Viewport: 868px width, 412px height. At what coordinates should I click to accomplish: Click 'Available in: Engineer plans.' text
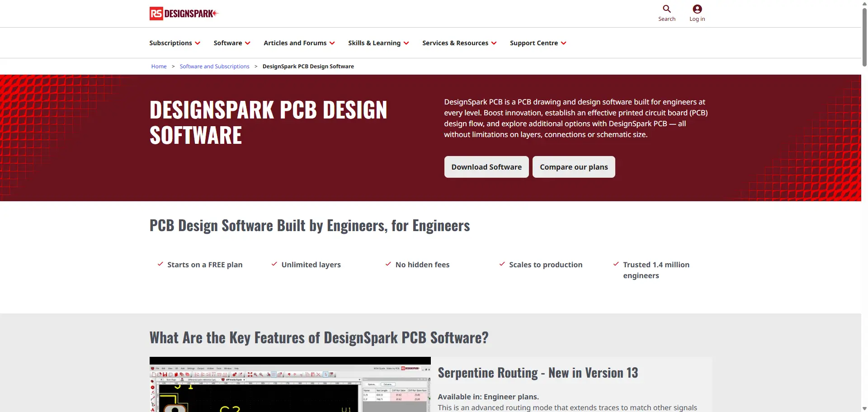[x=488, y=397]
